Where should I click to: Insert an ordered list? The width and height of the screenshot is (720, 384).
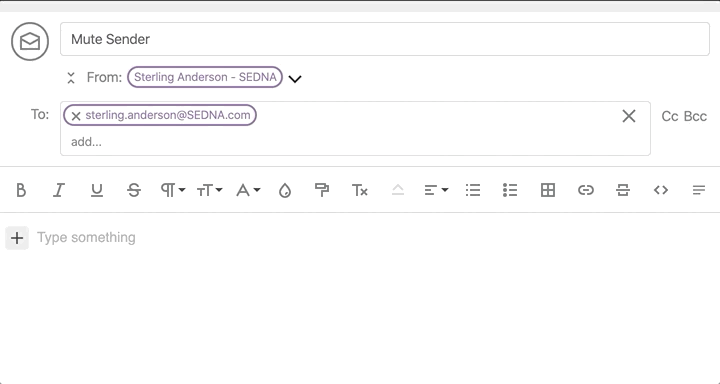pyautogui.click(x=472, y=190)
